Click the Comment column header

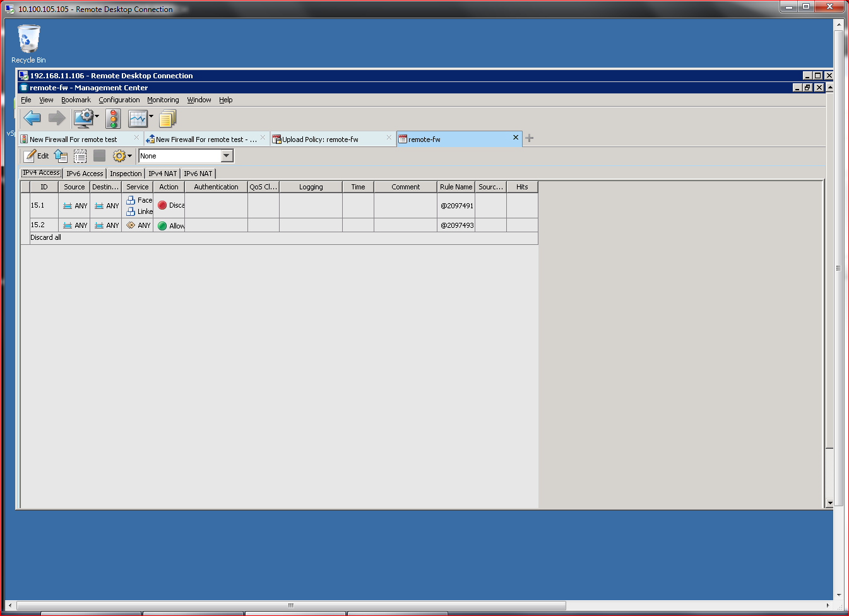(405, 187)
